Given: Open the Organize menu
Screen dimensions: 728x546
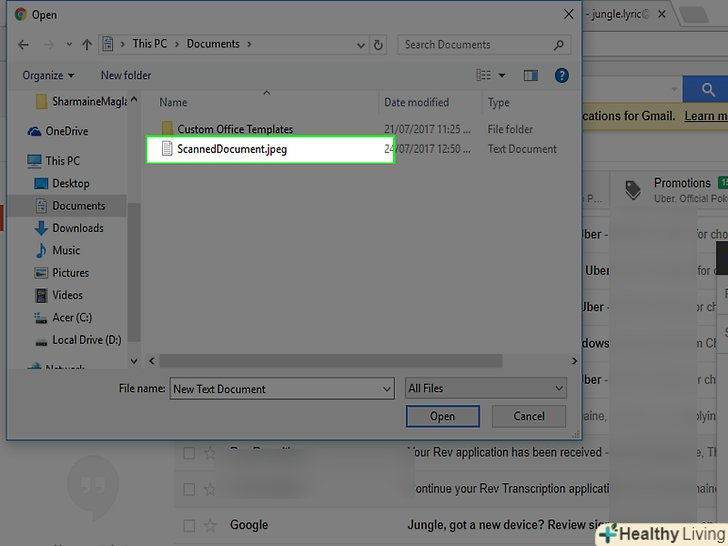Looking at the screenshot, I should [x=48, y=75].
